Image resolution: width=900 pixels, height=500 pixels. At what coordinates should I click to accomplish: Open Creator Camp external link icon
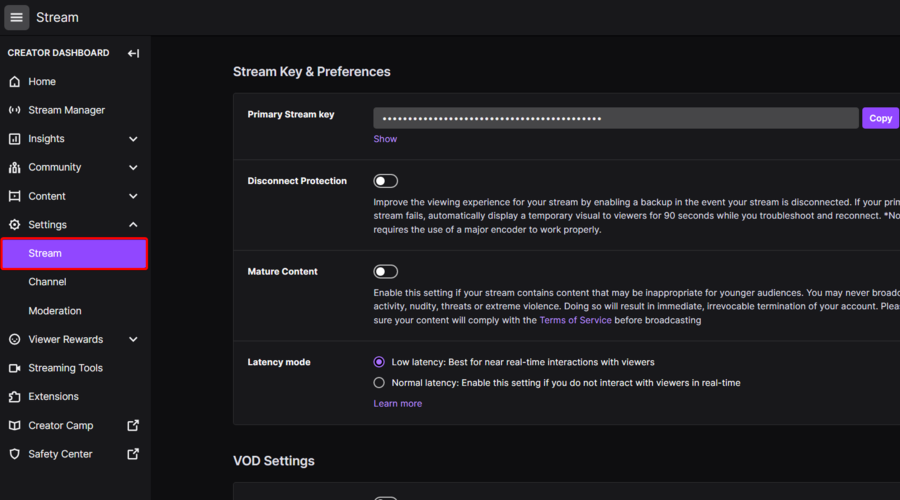[133, 425]
